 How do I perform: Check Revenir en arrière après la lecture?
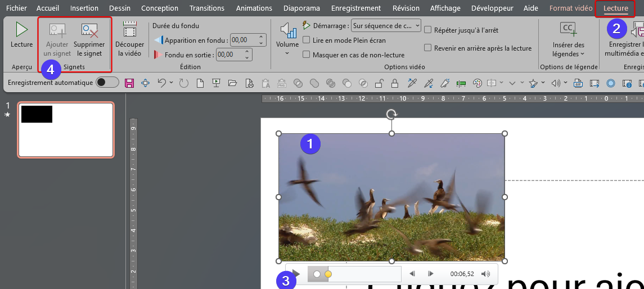click(427, 48)
